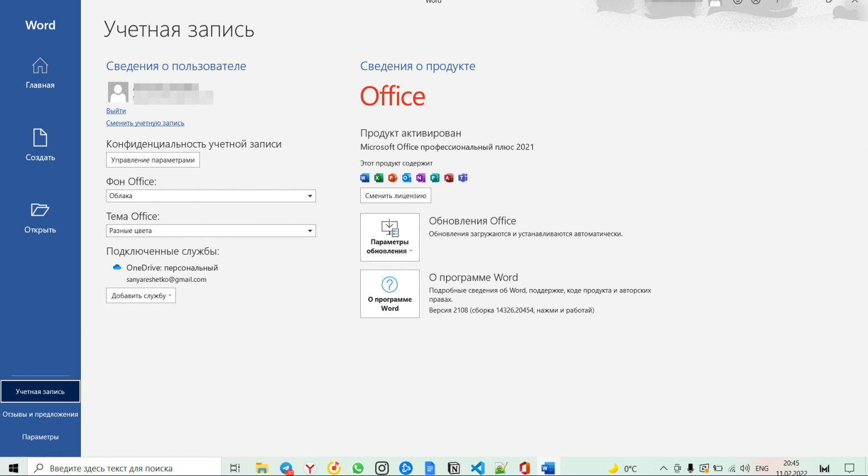
Task: Open Параметры in the sidebar
Action: 40,437
